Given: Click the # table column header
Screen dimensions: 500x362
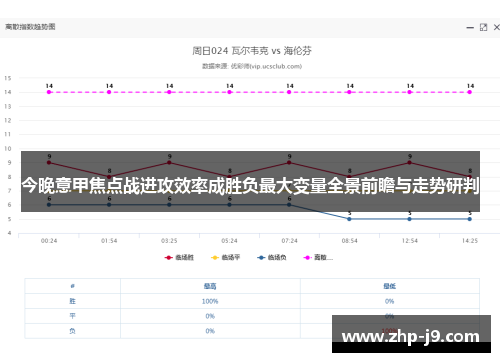Looking at the screenshot, I should (x=72, y=286).
